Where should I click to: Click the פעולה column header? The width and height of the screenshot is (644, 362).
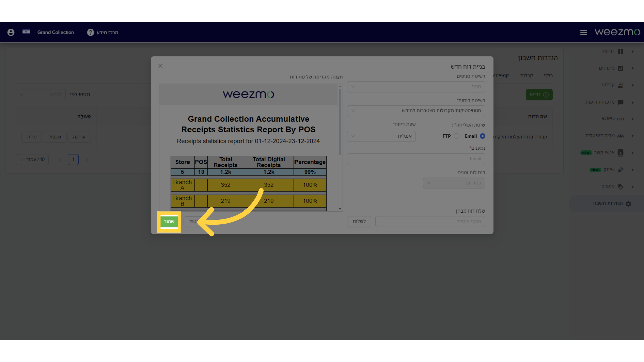click(x=84, y=116)
